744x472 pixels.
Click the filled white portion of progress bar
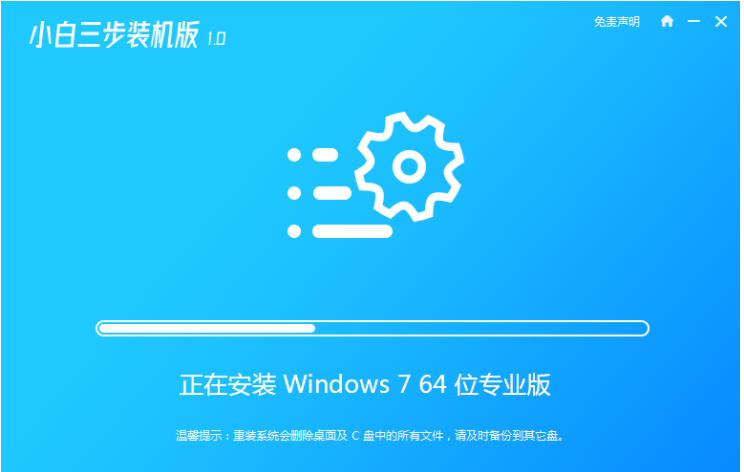[207, 328]
